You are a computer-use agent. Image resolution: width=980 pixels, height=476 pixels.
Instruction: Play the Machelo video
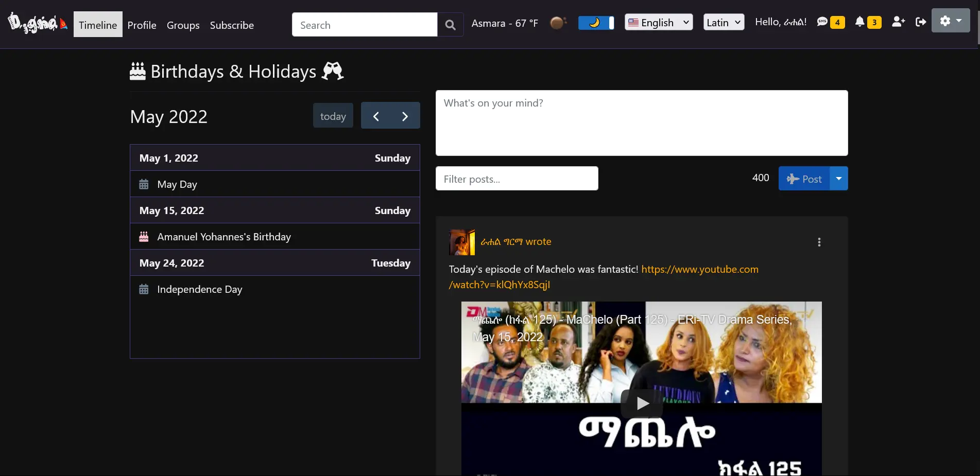(x=642, y=403)
